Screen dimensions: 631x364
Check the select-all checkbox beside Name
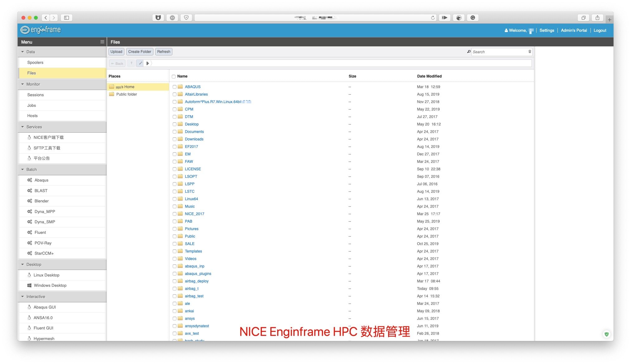(x=174, y=76)
